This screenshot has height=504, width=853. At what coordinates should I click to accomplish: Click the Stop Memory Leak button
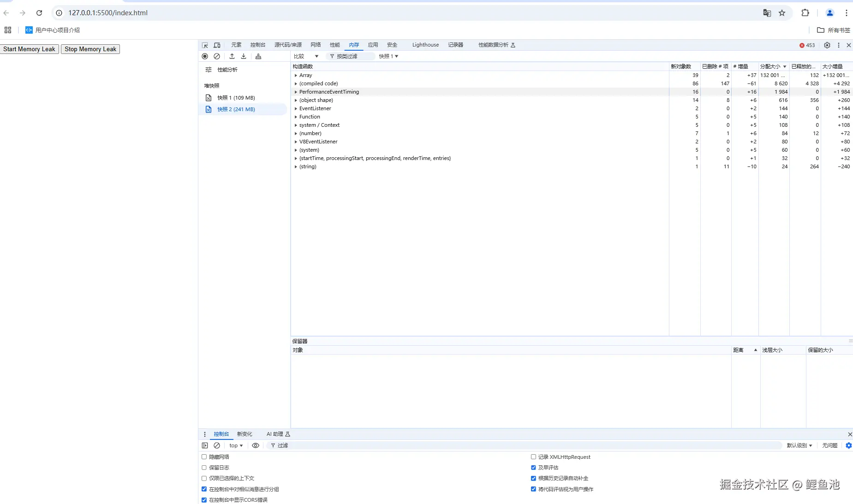point(90,49)
